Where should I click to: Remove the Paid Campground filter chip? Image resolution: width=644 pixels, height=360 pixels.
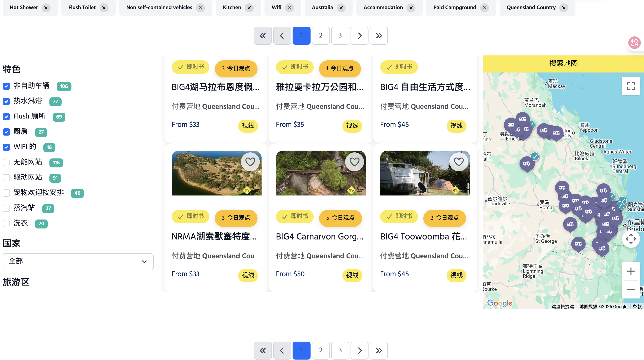coord(484,8)
